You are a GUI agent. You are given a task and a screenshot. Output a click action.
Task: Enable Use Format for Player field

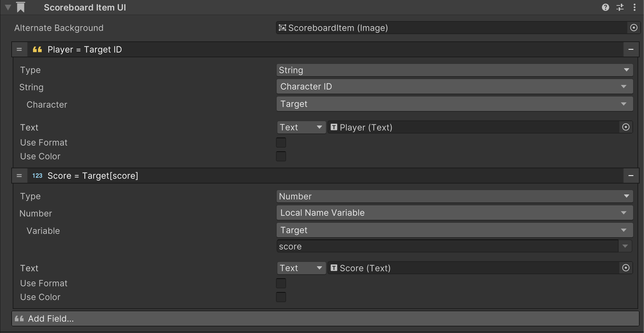(x=281, y=143)
